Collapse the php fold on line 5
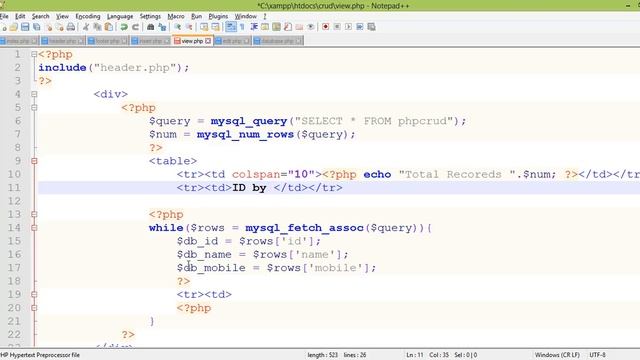 coord(34,108)
